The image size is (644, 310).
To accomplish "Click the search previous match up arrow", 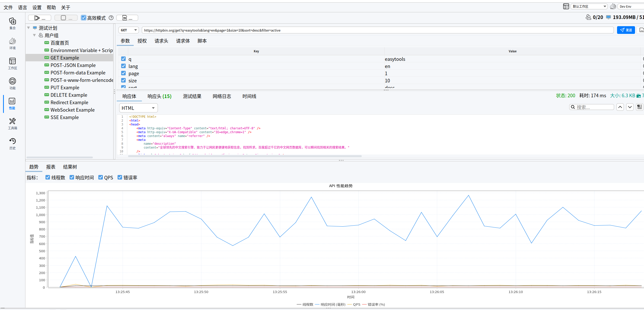I will [x=620, y=107].
